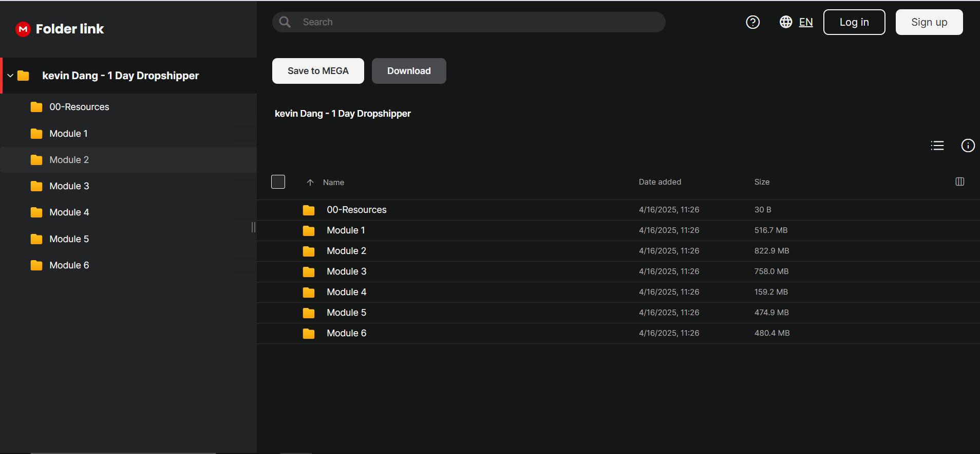Click the 159.2 MB size cell
Viewport: 980px width, 454px height.
pos(771,292)
